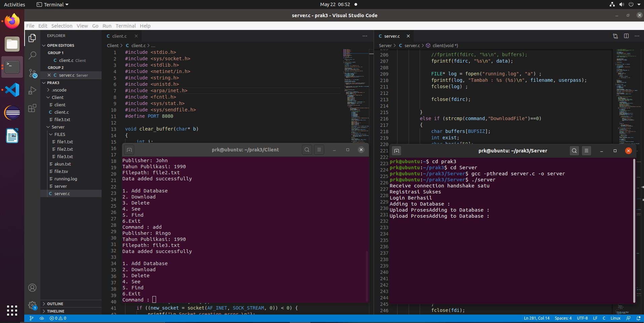
Task: Close the client.c editor tab
Action: coord(136,36)
